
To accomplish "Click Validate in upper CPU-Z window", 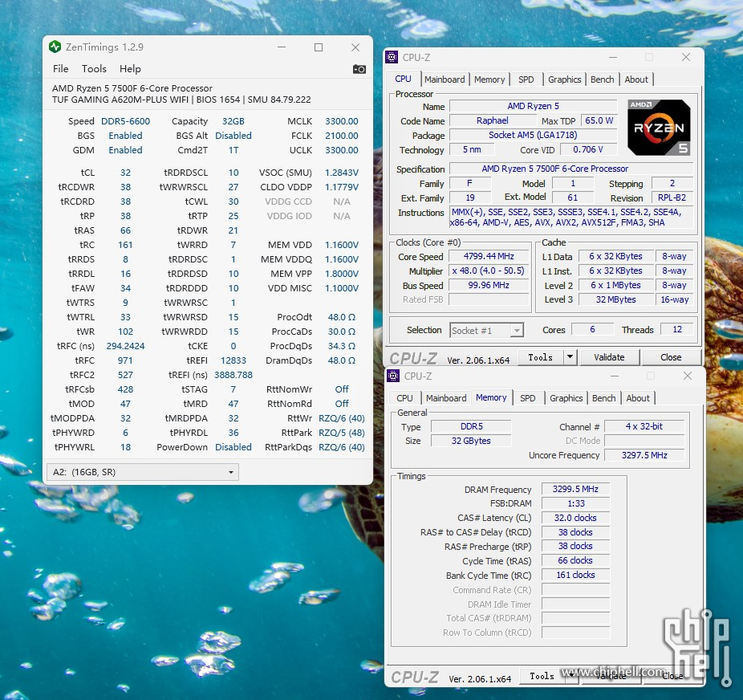I will tap(609, 357).
